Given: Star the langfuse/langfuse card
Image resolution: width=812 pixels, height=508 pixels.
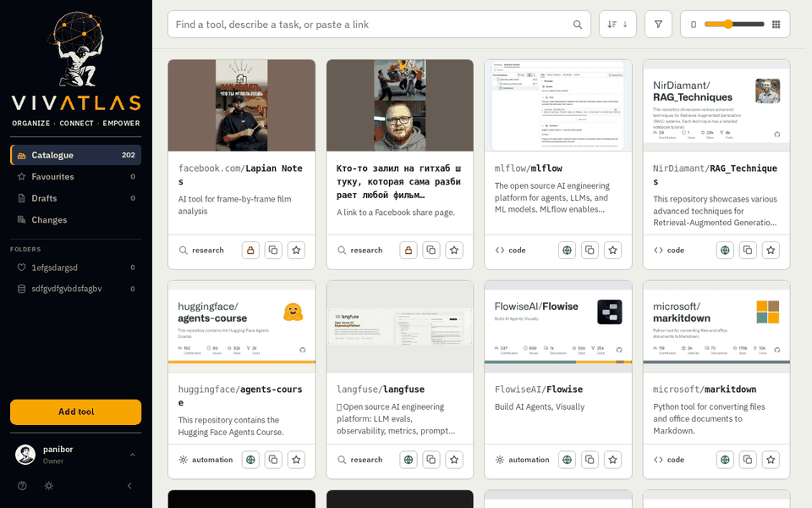Looking at the screenshot, I should click(454, 459).
